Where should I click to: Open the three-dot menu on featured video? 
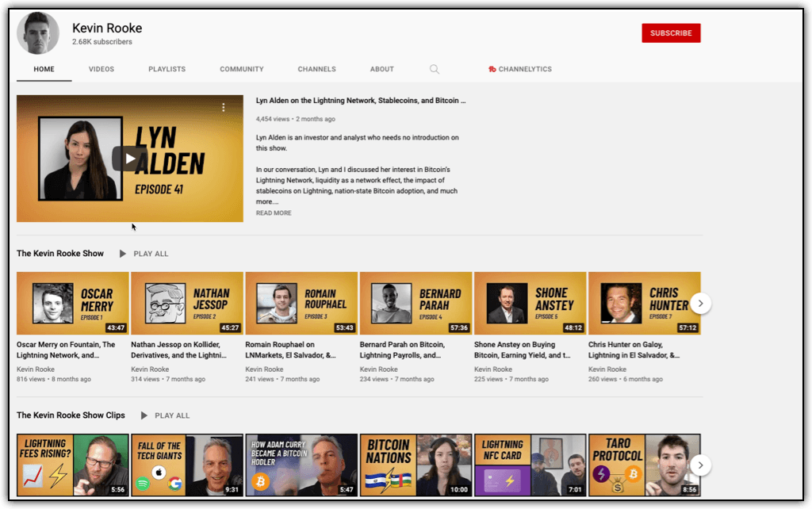(223, 107)
